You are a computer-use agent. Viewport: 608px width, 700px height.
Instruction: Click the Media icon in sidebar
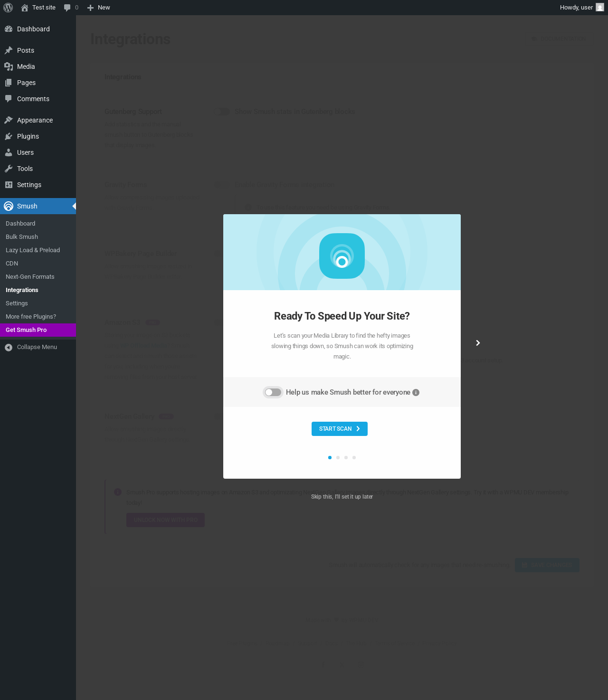(9, 66)
